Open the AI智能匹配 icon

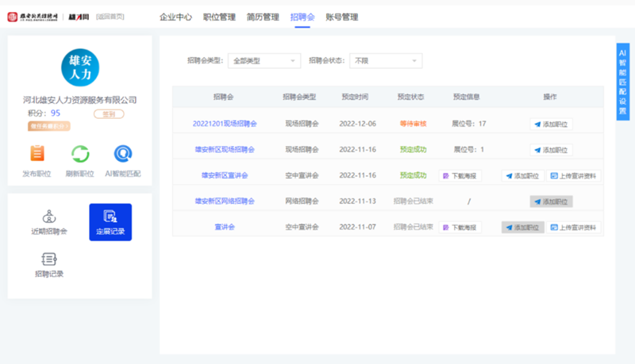(122, 154)
